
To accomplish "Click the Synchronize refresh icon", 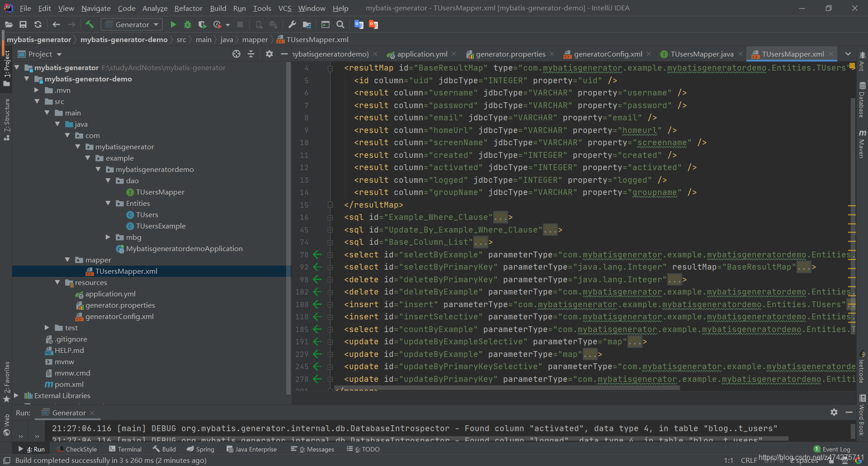I will coord(38,24).
